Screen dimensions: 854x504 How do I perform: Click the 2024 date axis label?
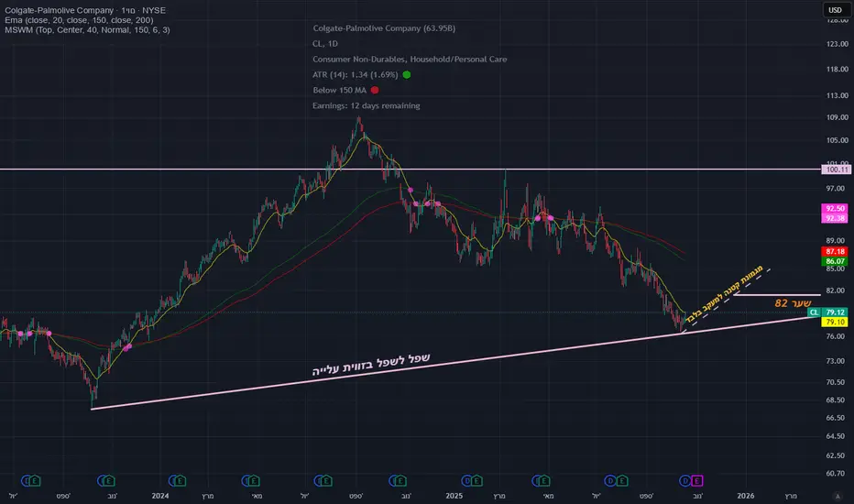tap(160, 496)
